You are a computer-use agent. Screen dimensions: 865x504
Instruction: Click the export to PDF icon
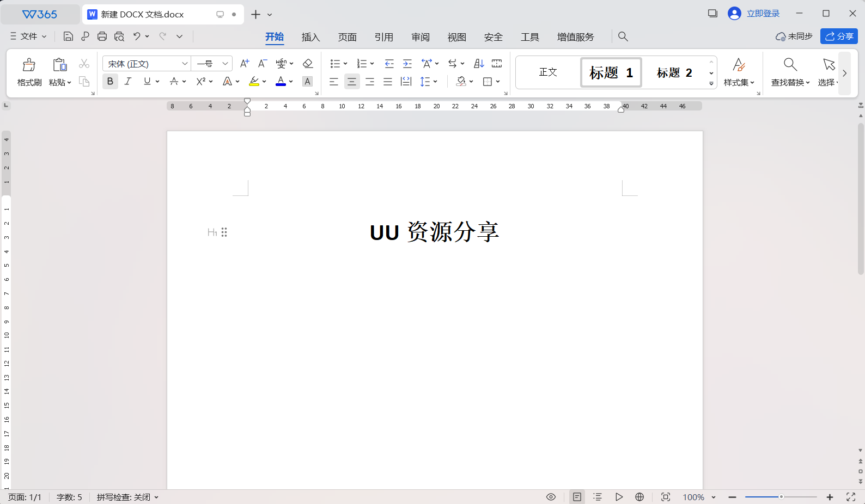85,36
